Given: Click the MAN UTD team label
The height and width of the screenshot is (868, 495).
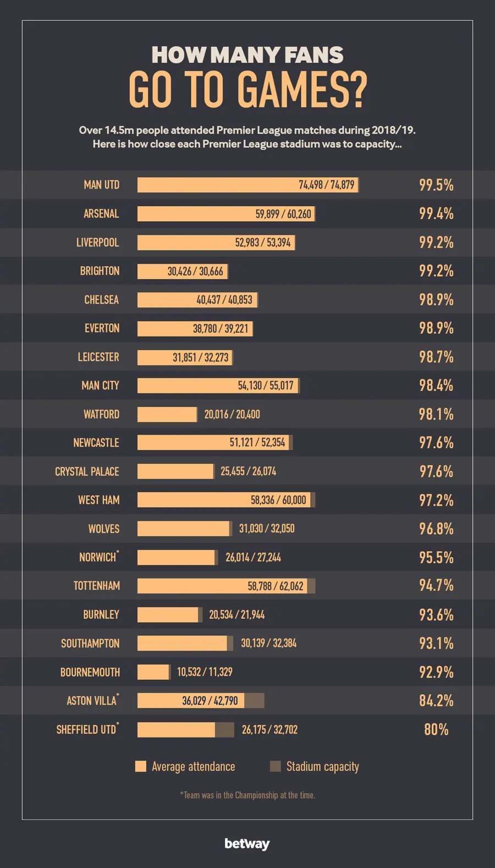Looking at the screenshot, I should 101,185.
